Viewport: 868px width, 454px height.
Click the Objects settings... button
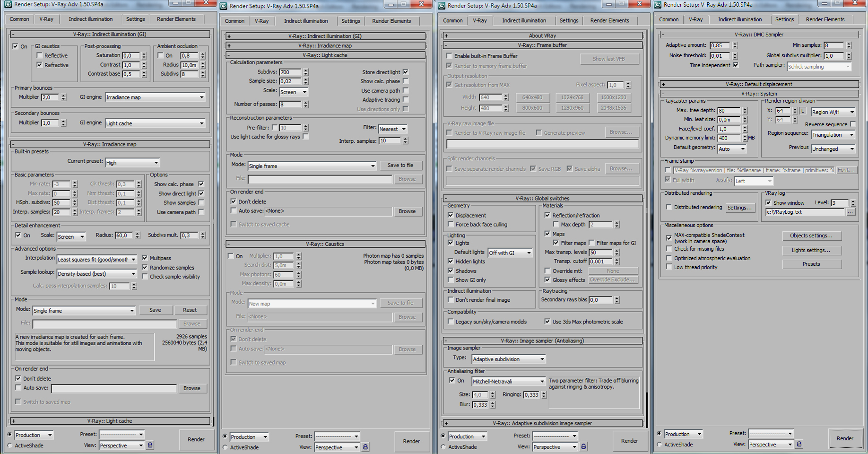click(x=811, y=236)
